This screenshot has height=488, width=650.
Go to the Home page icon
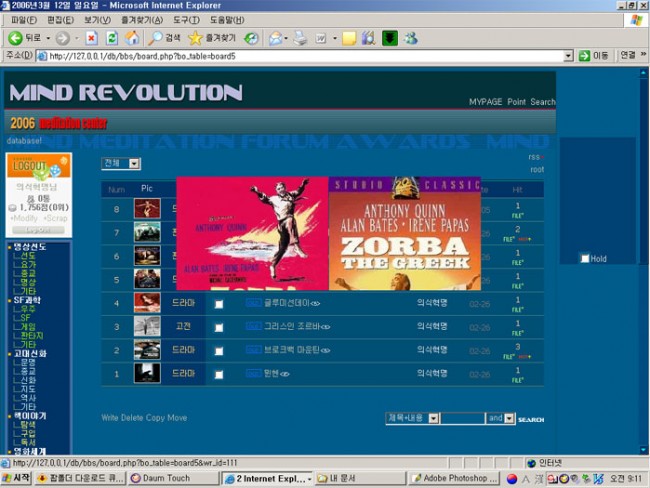(131, 38)
